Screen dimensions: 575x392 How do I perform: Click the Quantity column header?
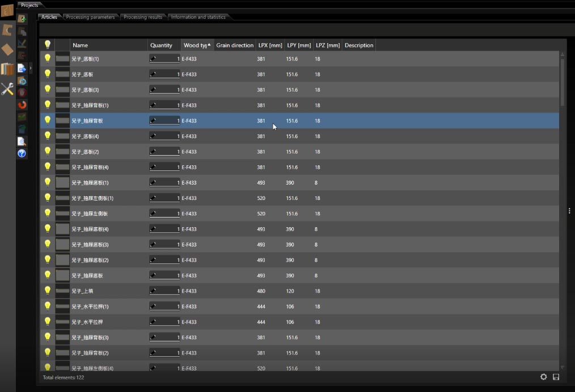point(162,45)
